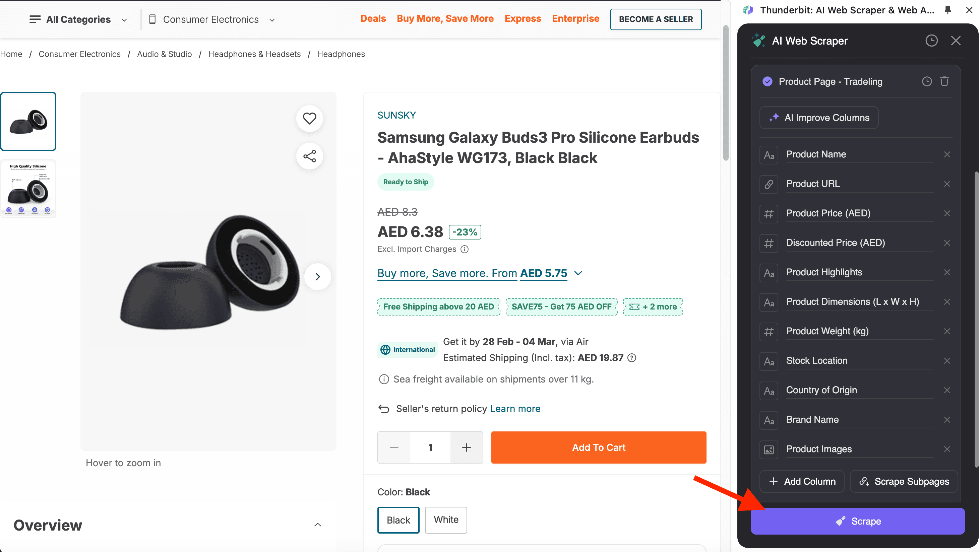
Task: Select the second product thumbnail image
Action: coord(28,189)
